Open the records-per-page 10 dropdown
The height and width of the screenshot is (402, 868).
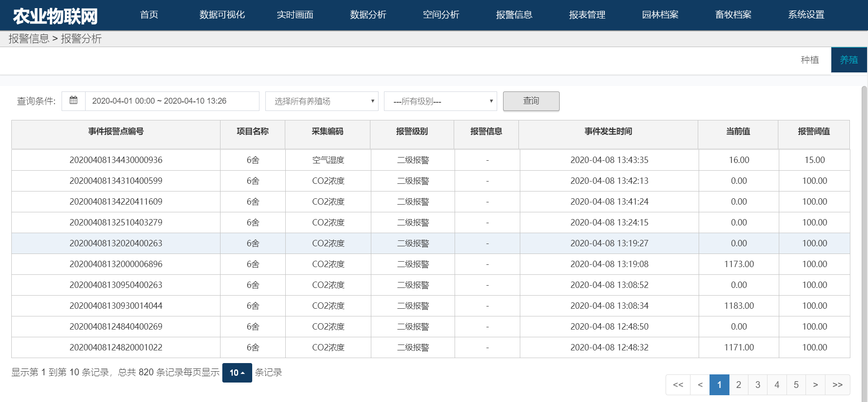click(237, 373)
